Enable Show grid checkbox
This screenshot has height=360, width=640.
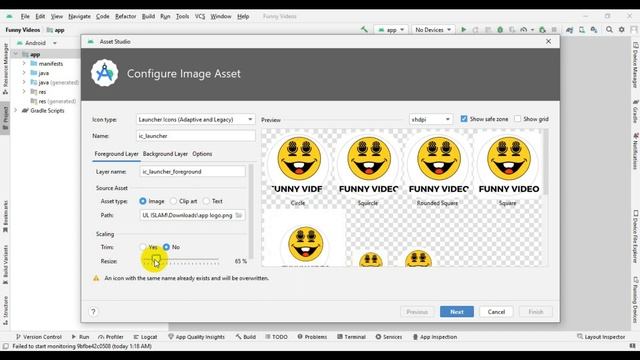[x=518, y=119]
